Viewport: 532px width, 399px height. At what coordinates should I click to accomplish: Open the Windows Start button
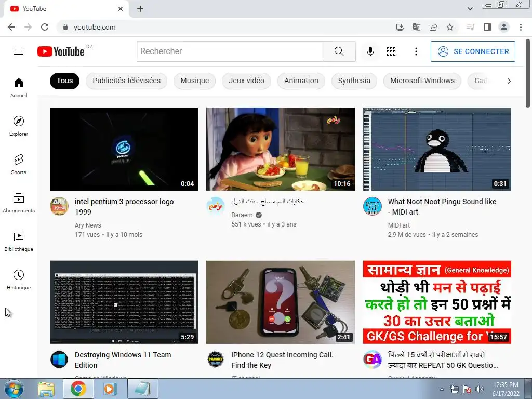pos(14,389)
